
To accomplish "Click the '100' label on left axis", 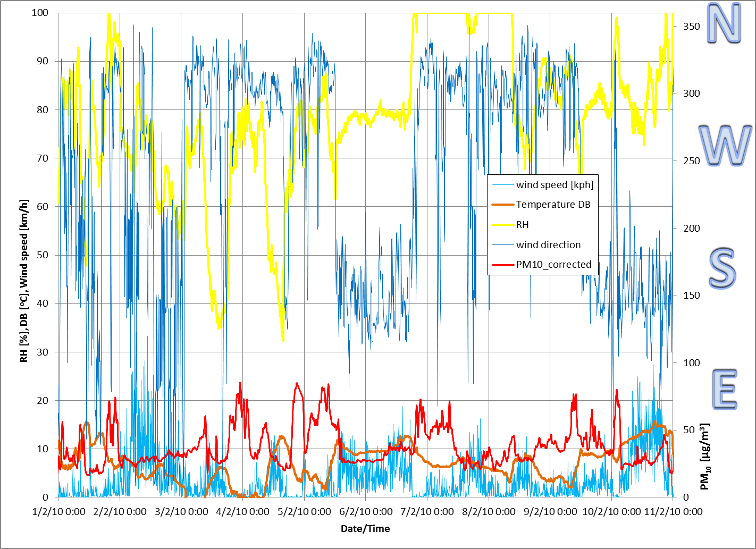I will click(x=40, y=13).
